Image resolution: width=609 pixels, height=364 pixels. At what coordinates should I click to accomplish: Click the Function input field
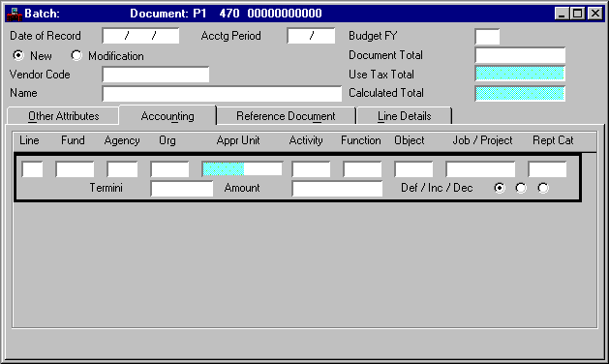[362, 169]
